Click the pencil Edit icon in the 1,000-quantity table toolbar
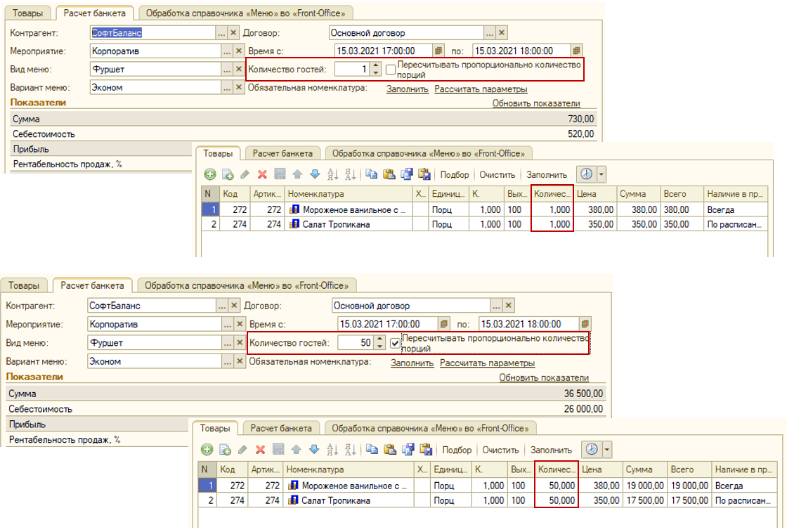Image resolution: width=787 pixels, height=532 pixels. [245, 174]
